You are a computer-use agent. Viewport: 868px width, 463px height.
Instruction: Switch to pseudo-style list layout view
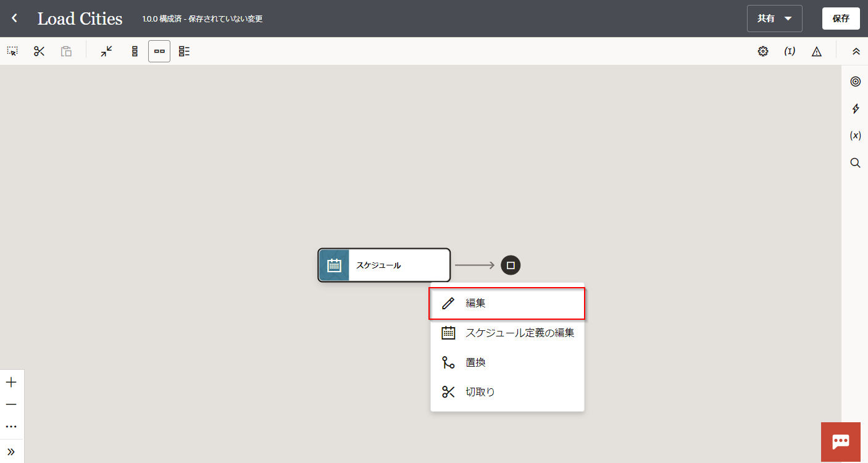pyautogui.click(x=184, y=51)
